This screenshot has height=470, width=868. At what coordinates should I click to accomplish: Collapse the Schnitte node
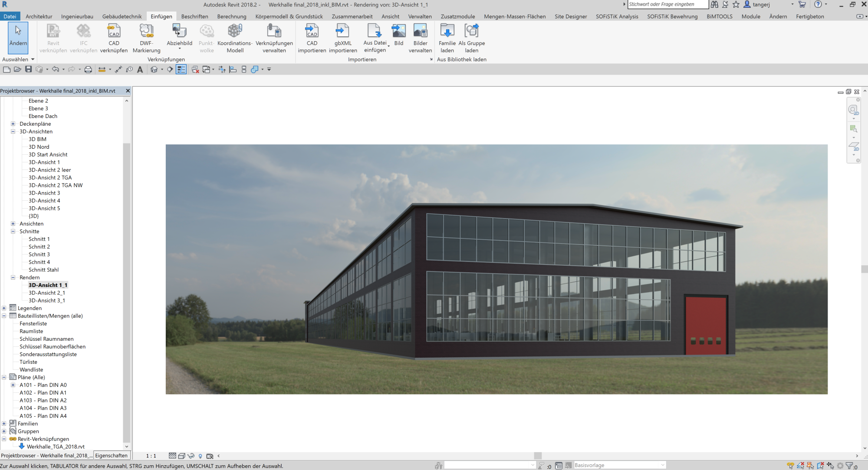tap(13, 231)
